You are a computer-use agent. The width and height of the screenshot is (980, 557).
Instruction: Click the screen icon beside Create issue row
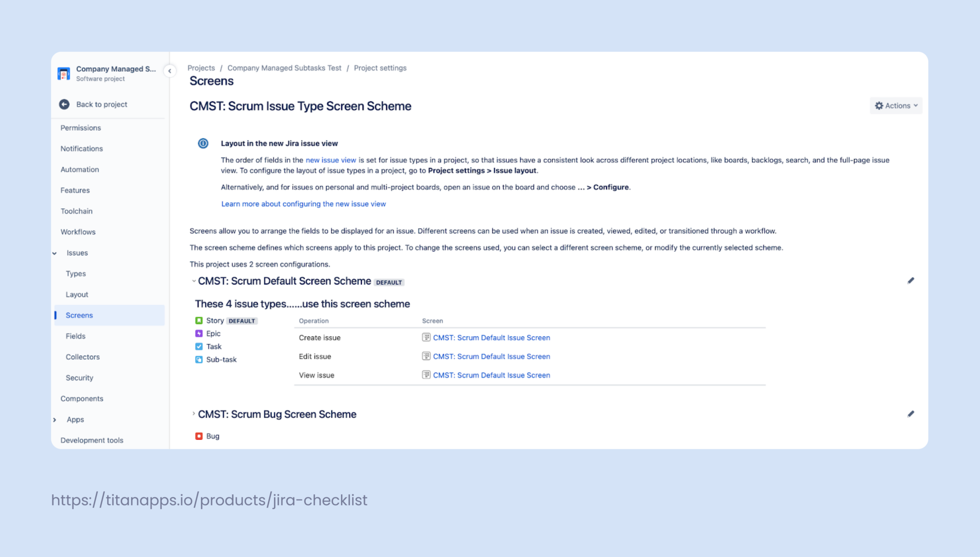coord(425,337)
